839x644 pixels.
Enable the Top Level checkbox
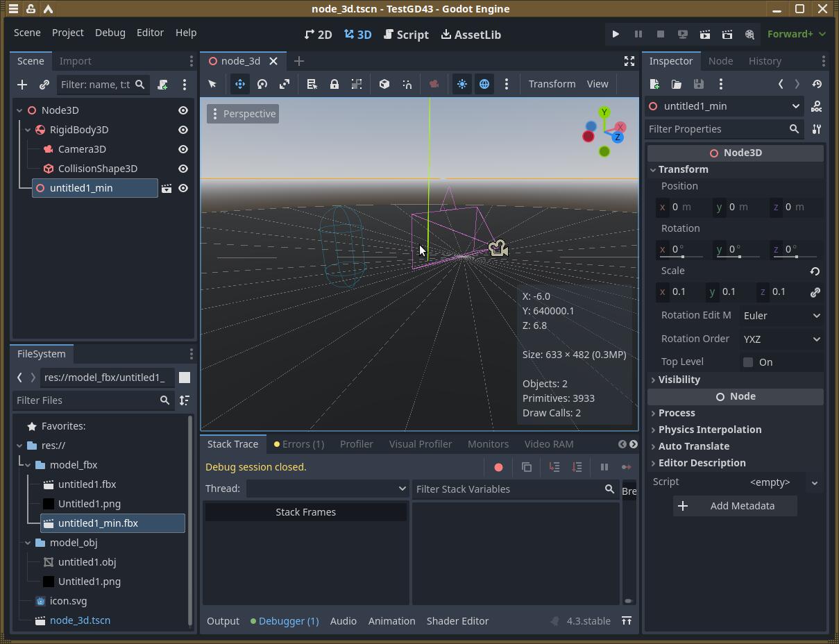[748, 362]
